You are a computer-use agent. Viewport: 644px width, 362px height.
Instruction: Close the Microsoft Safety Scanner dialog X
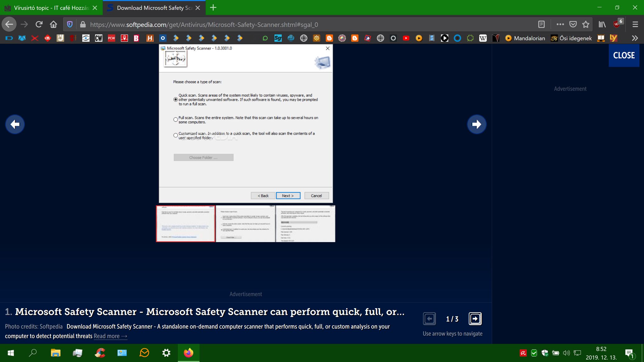[x=327, y=48]
